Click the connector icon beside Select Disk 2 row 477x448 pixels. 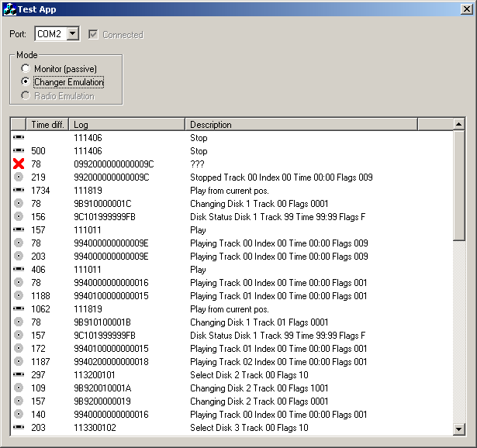pos(19,375)
